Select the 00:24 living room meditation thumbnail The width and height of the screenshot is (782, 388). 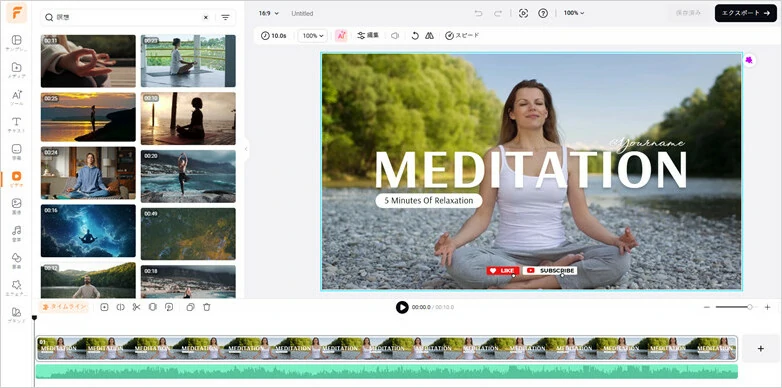(x=88, y=173)
